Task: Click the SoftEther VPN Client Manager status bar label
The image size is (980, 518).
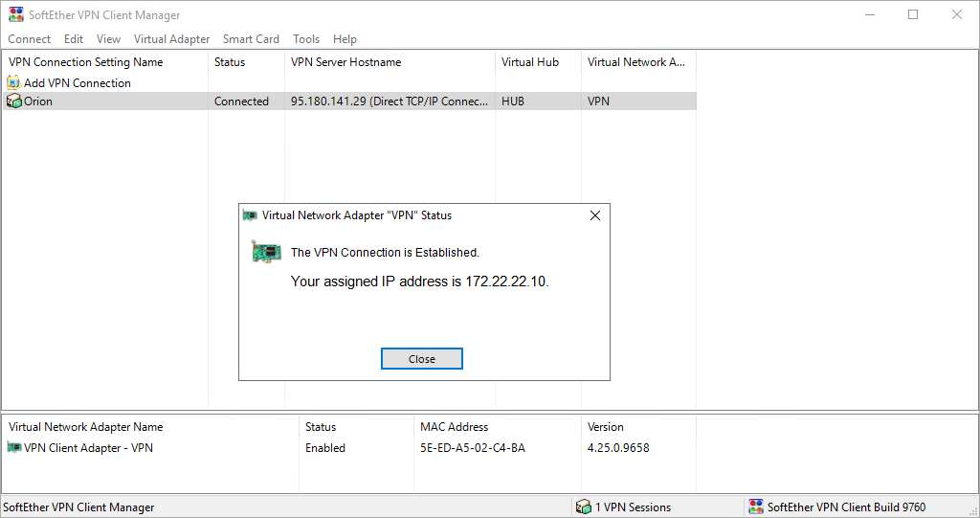Action: [x=78, y=507]
